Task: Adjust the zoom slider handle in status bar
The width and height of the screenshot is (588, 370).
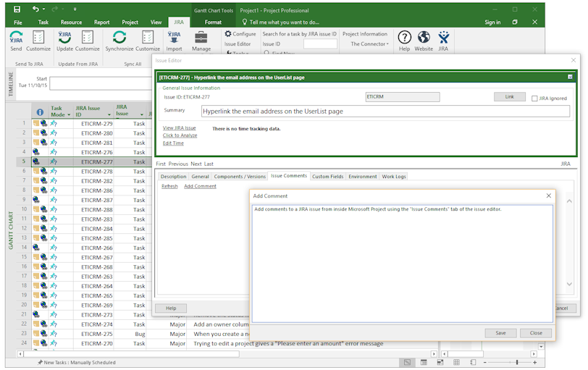Action: (x=517, y=362)
